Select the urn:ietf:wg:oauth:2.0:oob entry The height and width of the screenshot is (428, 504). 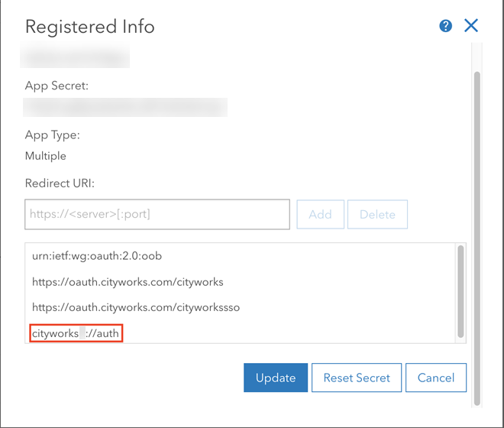(x=97, y=256)
